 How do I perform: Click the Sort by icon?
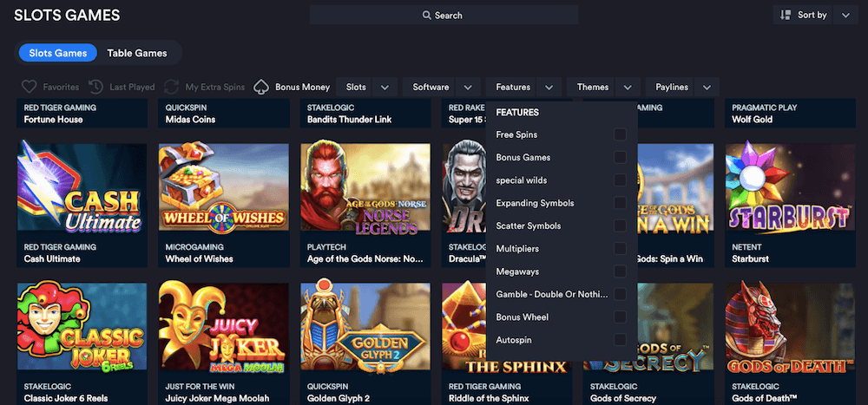(786, 15)
